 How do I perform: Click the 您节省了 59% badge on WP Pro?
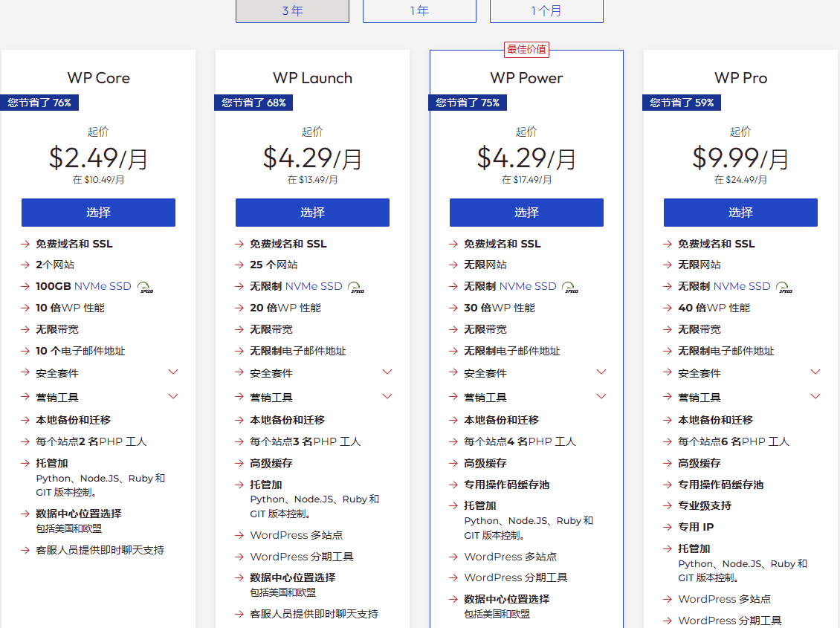click(x=682, y=103)
